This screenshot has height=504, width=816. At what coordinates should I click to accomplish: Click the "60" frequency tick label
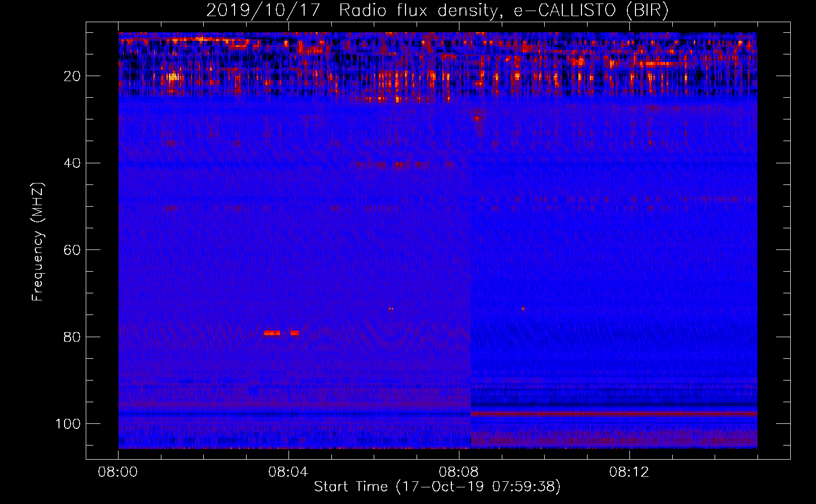pos(73,250)
